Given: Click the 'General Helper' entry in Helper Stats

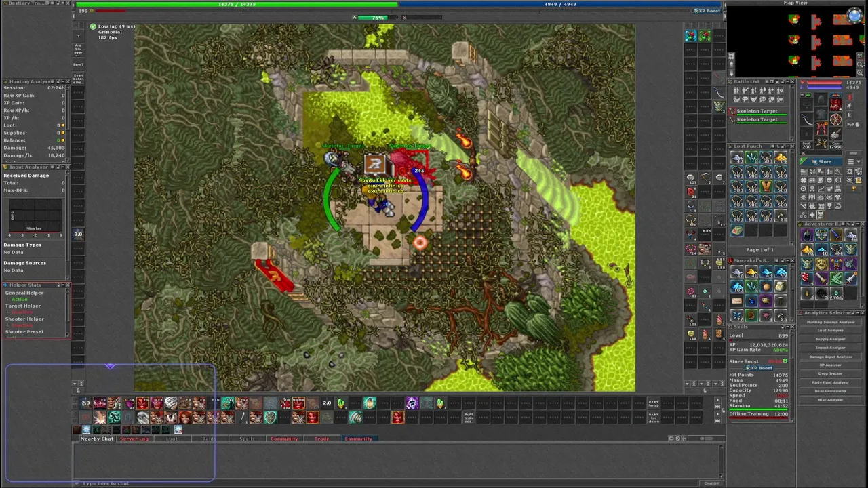Looking at the screenshot, I should point(24,293).
